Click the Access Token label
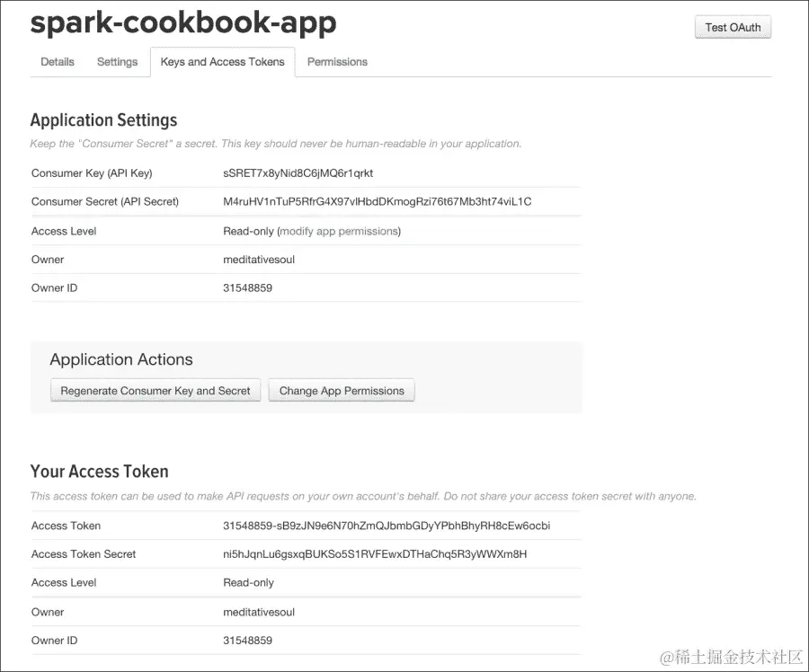Image resolution: width=809 pixels, height=672 pixels. pyautogui.click(x=66, y=526)
